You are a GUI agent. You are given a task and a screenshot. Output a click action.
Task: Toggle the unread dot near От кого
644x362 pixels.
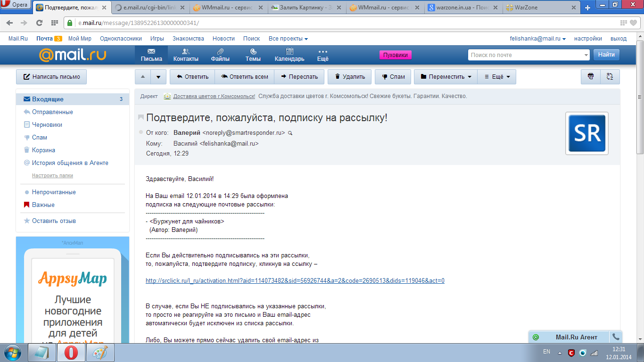(x=141, y=133)
